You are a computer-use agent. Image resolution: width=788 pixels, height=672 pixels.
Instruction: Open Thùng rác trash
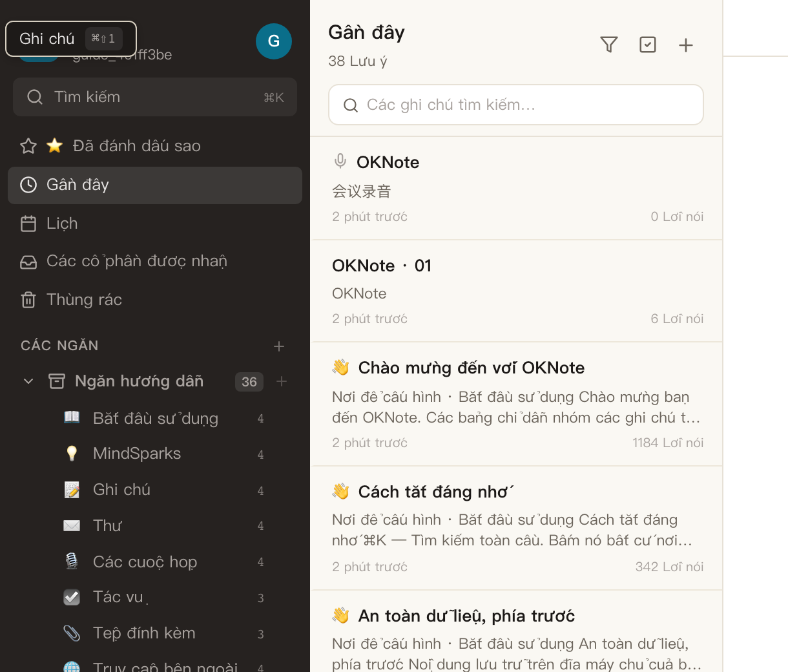[x=155, y=300]
